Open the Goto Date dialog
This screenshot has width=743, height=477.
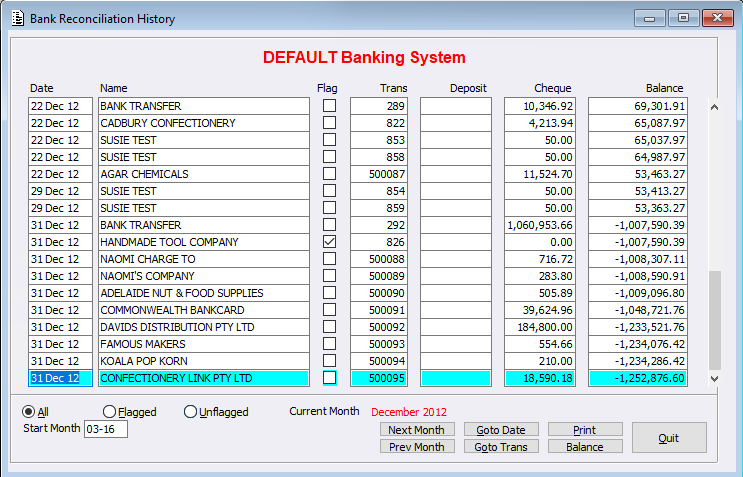501,430
